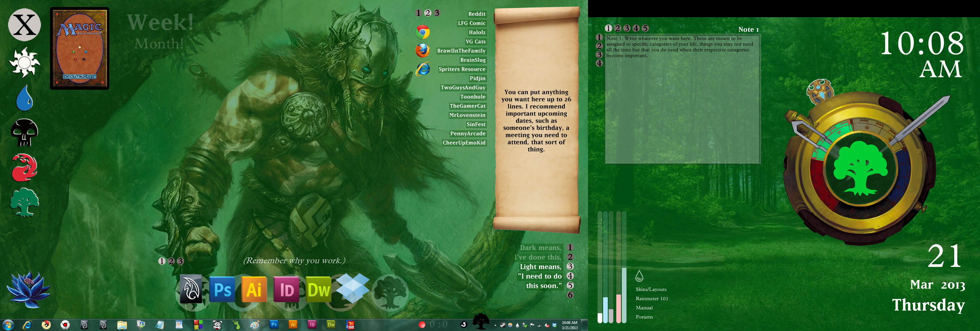Switch to page 3 above the link list
The height and width of the screenshot is (331, 980).
(437, 13)
